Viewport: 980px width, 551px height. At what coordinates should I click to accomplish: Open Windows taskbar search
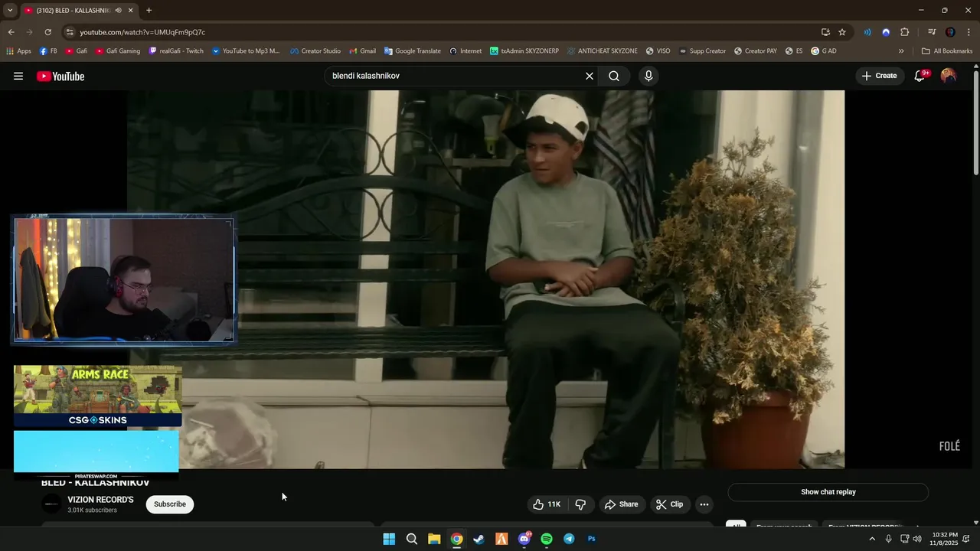(x=412, y=539)
